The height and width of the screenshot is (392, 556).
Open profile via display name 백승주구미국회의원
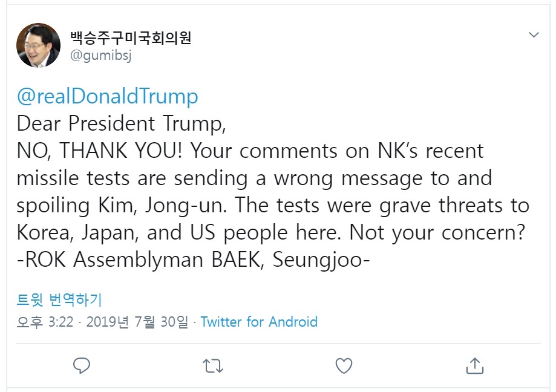[131, 38]
